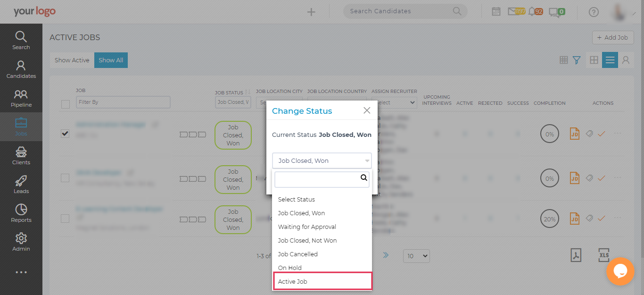Open the mail inbox icon
This screenshot has width=644, height=295.
pos(513,12)
